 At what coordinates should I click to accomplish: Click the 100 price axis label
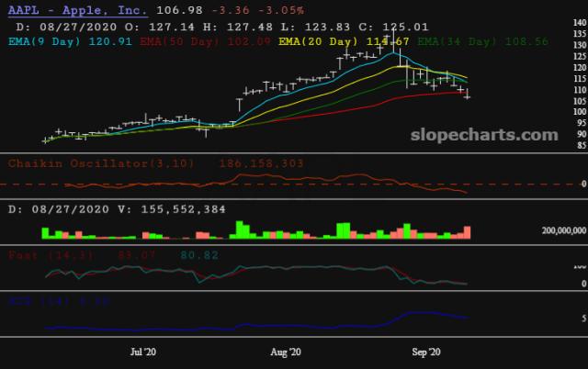tap(580, 112)
